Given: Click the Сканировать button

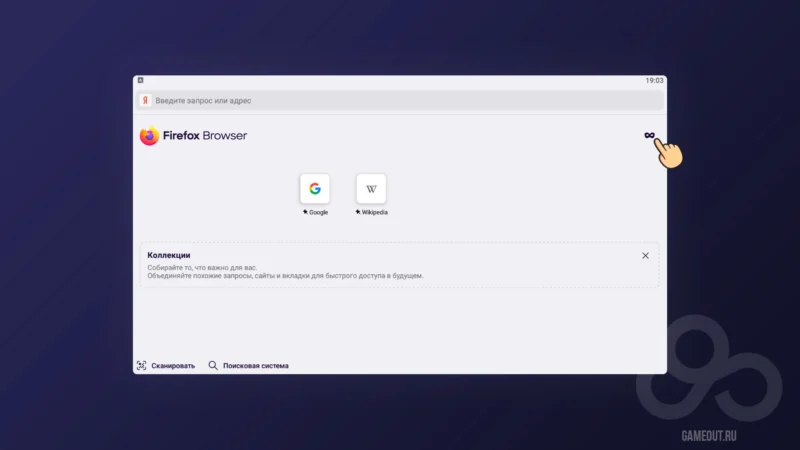Looking at the screenshot, I should (x=166, y=365).
